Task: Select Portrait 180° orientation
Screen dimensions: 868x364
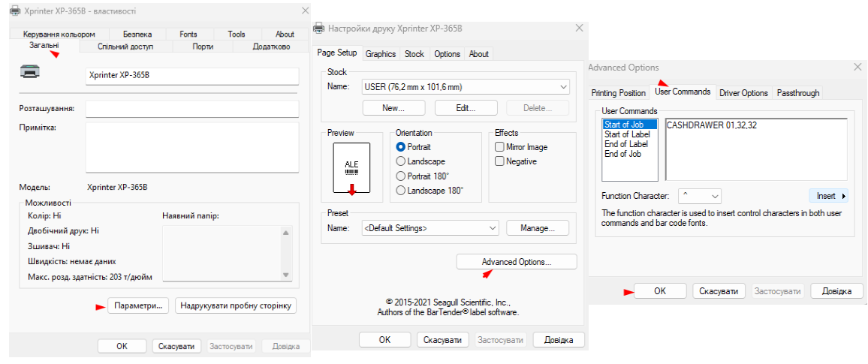Action: click(x=400, y=176)
